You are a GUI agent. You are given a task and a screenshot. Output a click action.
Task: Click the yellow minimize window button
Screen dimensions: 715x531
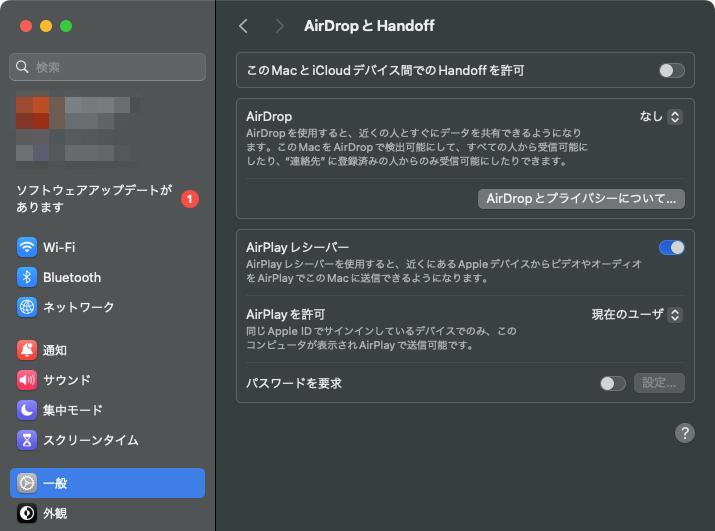[46, 26]
